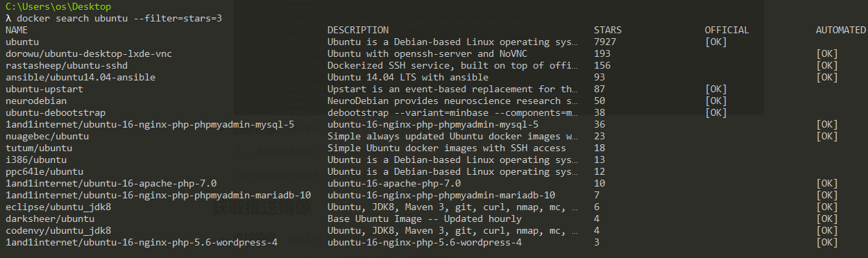
Task: Click the ansible/ubuntu14.04-ansible row name
Action: coord(80,77)
